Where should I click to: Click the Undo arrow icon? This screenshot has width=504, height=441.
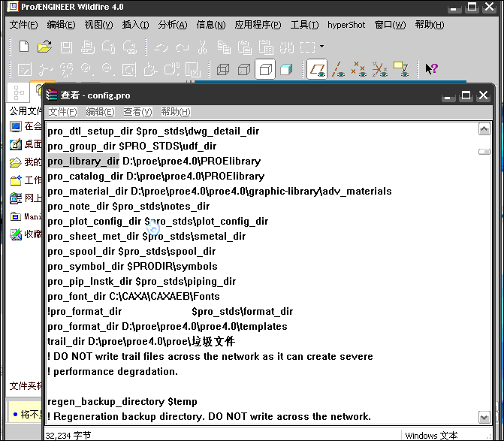pyautogui.click(x=161, y=47)
